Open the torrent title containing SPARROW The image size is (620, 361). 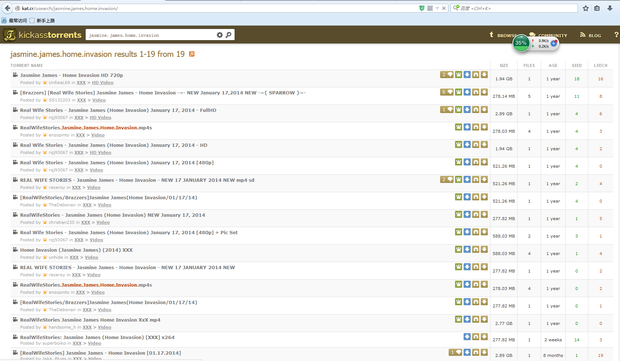point(163,93)
